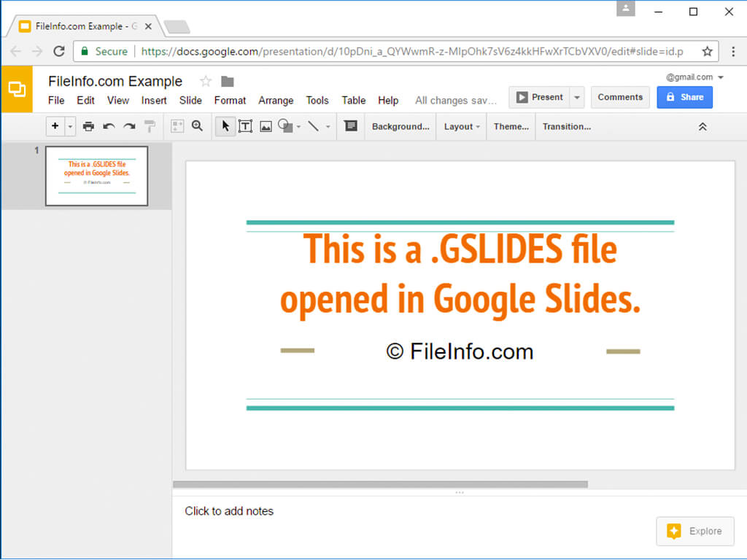Open a new browser tab
Viewport: 747px width, 560px height.
tap(177, 27)
